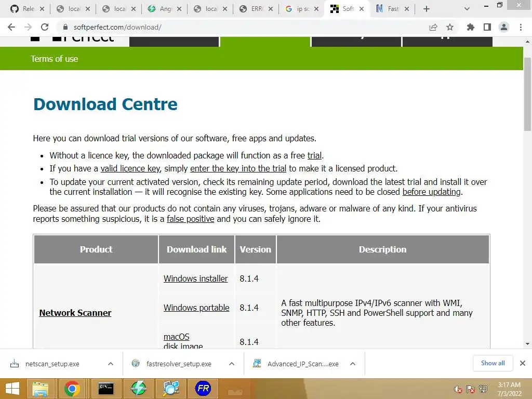532x399 pixels.
Task: Click the scrollbar down arrow
Action: tap(527, 344)
